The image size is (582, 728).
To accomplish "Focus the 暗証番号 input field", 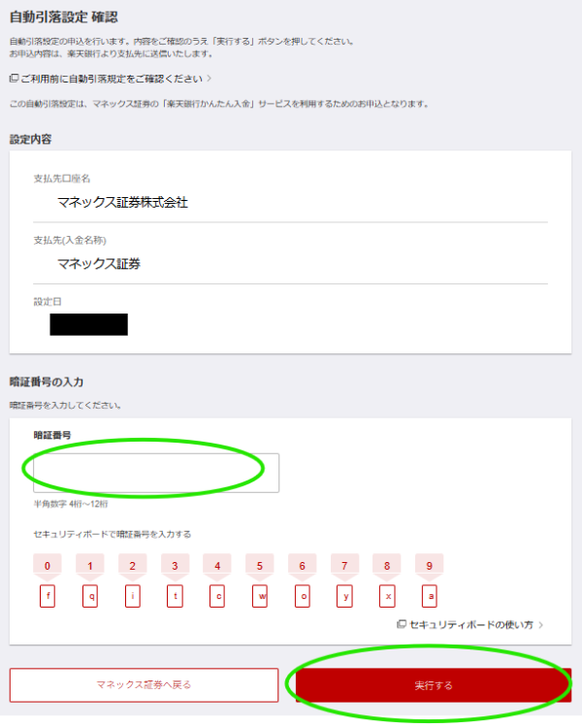I will [156, 473].
